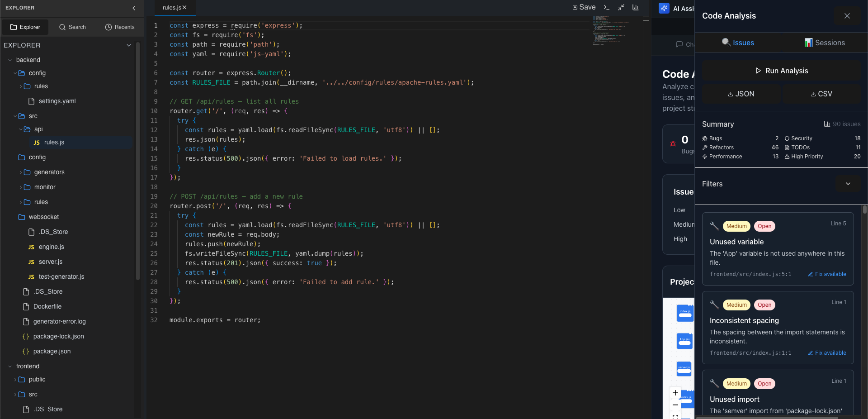Click the engine.js JS file icon
This screenshot has width=868, height=419.
[31, 247]
